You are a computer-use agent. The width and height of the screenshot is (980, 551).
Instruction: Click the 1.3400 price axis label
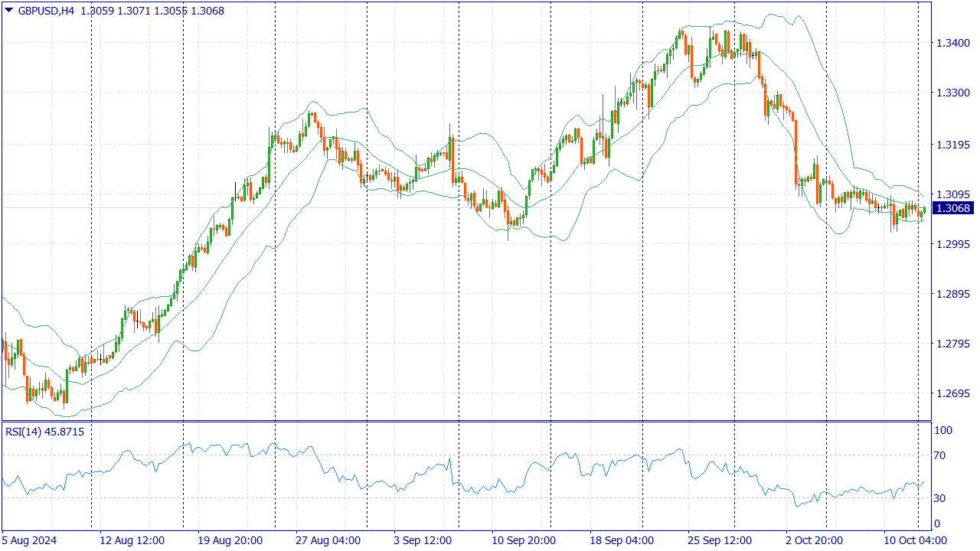pos(952,43)
